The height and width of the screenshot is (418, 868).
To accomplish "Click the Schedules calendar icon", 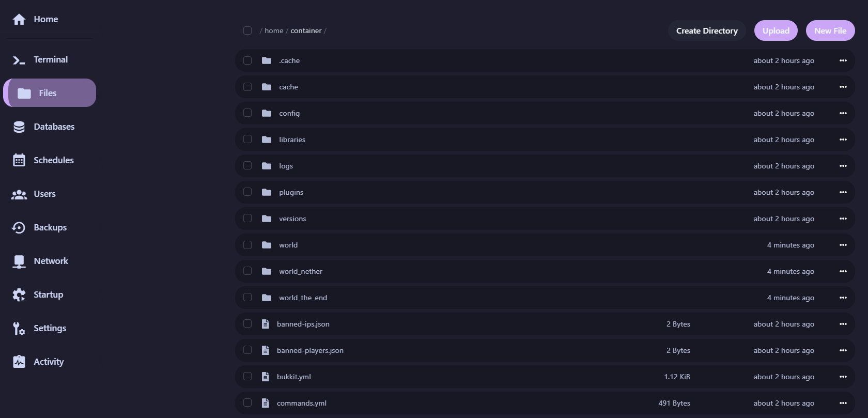I will tap(19, 161).
